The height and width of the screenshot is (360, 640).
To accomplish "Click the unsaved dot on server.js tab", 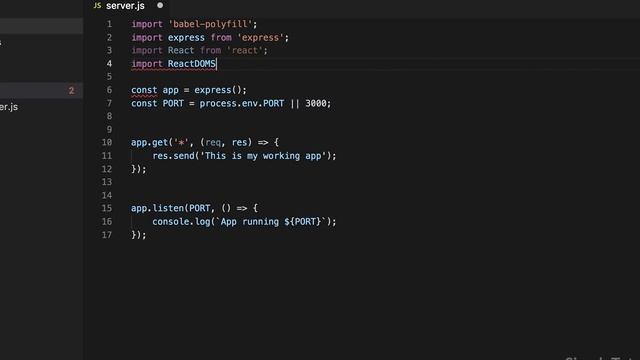I will point(160,6).
